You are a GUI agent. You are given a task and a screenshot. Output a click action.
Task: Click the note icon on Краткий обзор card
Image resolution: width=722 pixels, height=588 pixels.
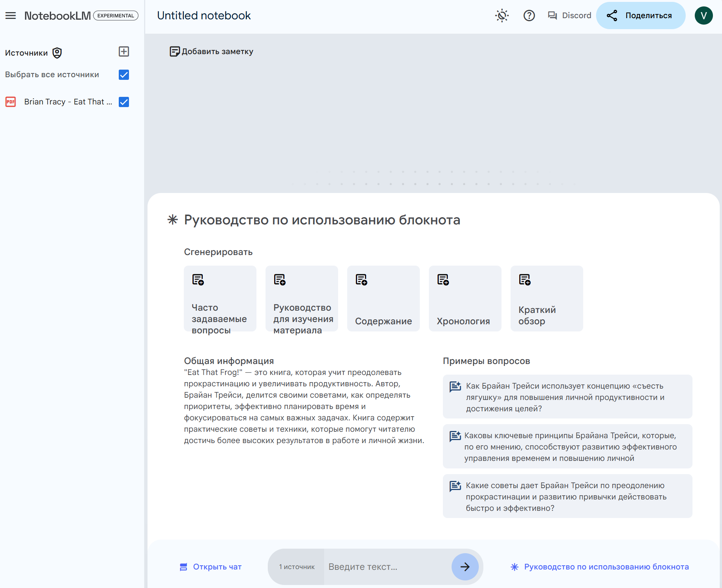525,280
